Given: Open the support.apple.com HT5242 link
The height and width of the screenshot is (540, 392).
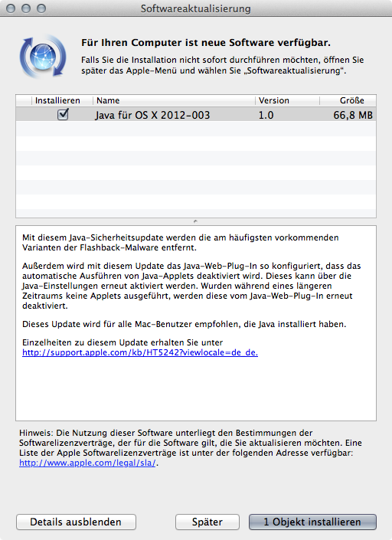Looking at the screenshot, I should (140, 352).
